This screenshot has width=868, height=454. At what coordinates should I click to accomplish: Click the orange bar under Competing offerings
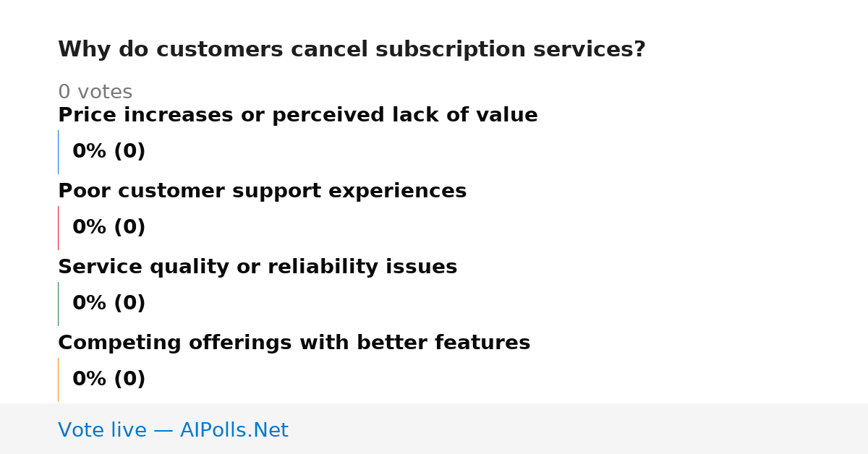58,380
